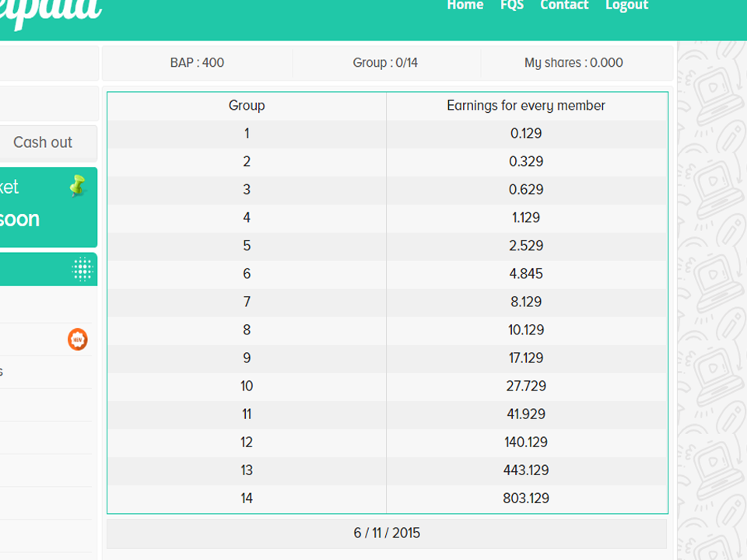Image resolution: width=747 pixels, height=560 pixels.
Task: Click the group 10 row number
Action: 247,386
